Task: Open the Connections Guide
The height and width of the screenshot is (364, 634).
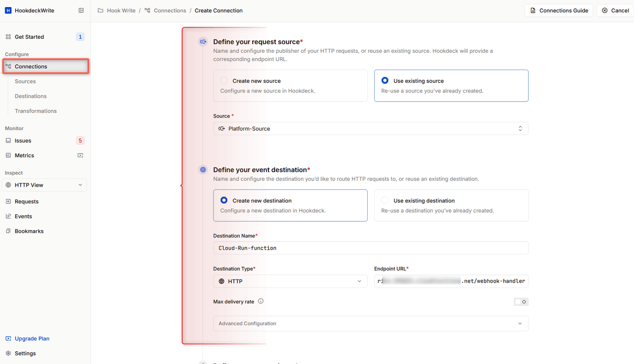Action: tap(559, 10)
